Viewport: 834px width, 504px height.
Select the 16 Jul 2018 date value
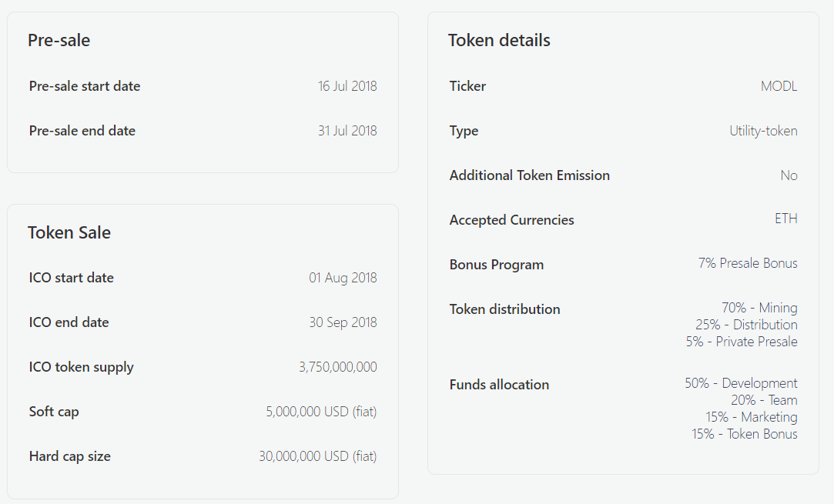coord(347,86)
